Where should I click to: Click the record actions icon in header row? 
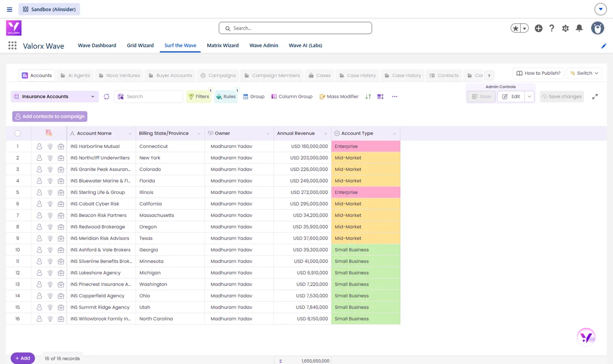[x=49, y=133]
